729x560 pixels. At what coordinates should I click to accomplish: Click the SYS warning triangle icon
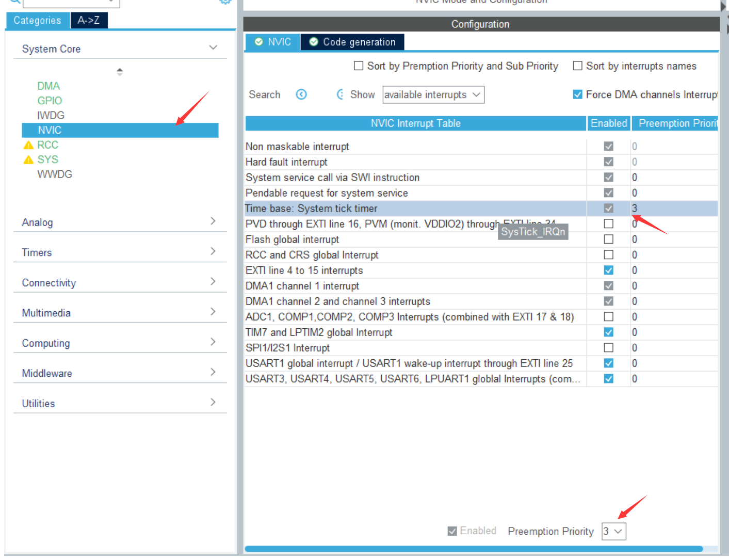(x=28, y=160)
